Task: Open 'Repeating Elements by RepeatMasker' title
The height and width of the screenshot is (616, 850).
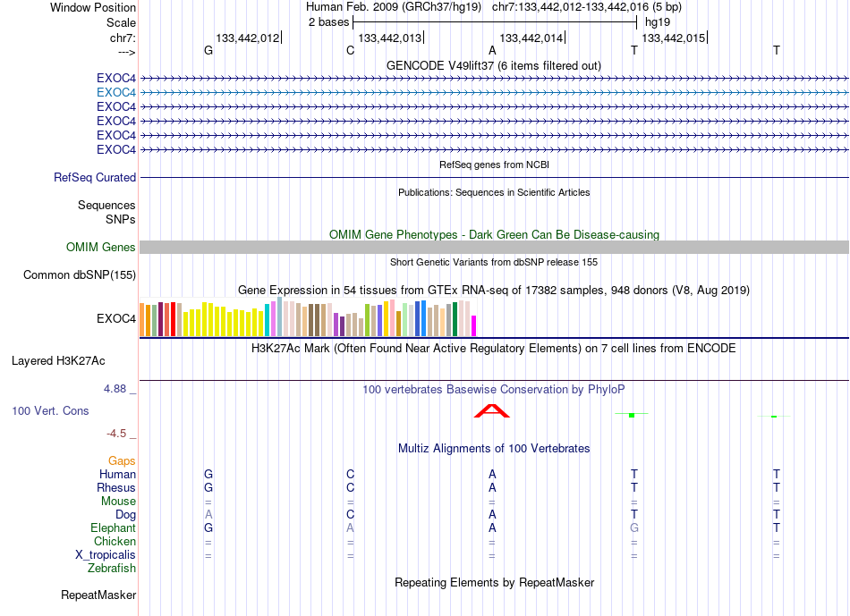Action: (494, 582)
